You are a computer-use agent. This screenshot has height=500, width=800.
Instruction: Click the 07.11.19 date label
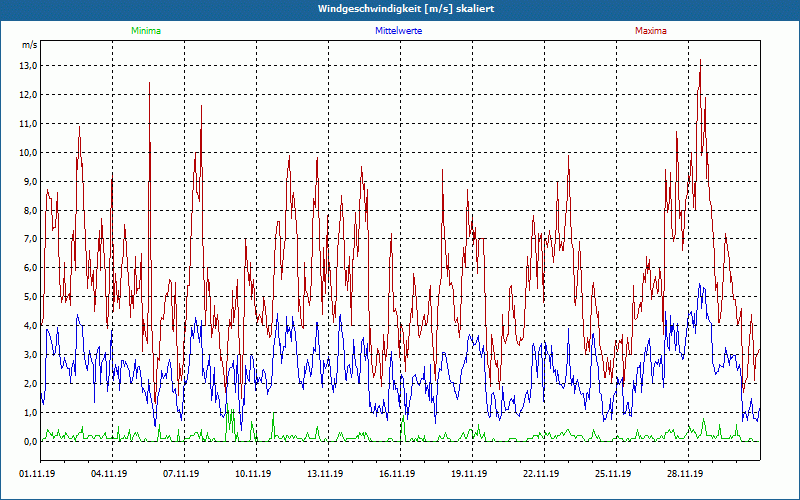[181, 474]
